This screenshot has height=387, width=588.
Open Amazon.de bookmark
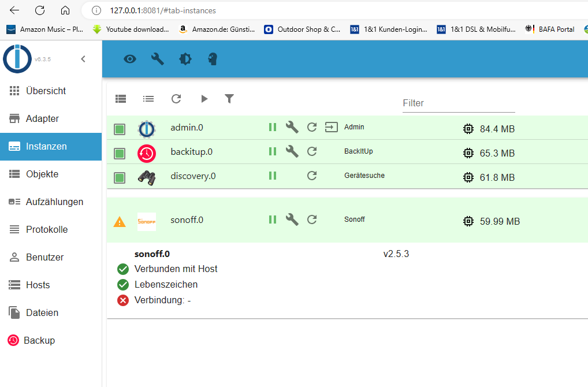pyautogui.click(x=217, y=29)
